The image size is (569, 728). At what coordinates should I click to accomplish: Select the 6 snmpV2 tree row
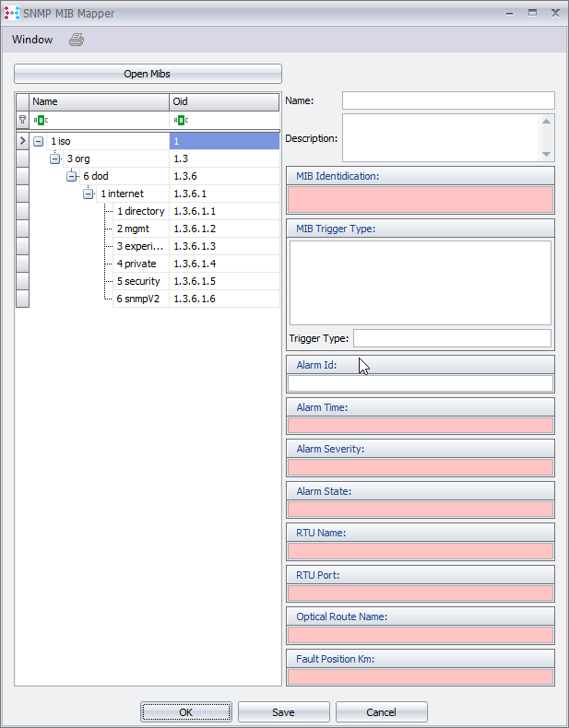click(141, 299)
